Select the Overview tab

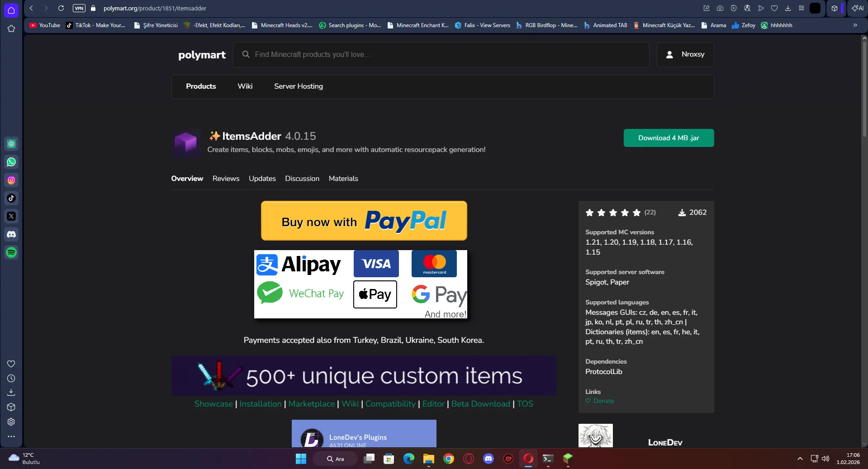[x=187, y=179]
